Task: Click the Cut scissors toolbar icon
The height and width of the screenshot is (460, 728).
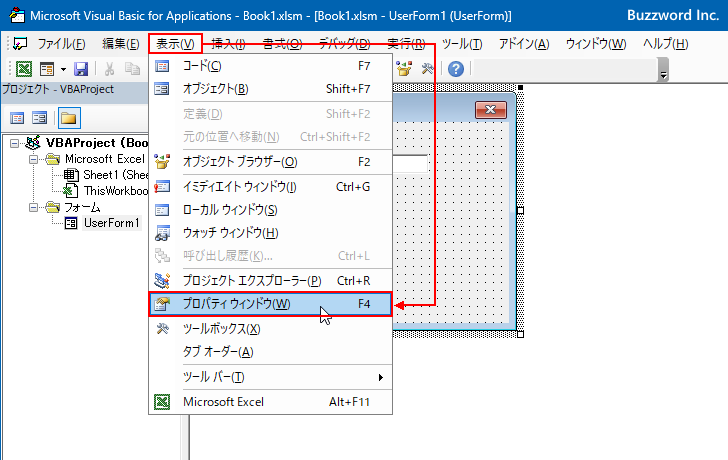Action: [110, 69]
